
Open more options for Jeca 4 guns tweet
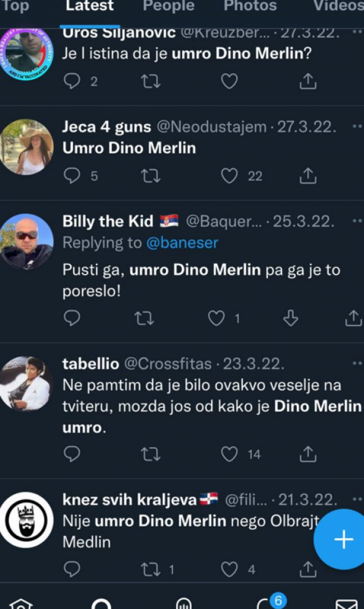pyautogui.click(x=357, y=127)
